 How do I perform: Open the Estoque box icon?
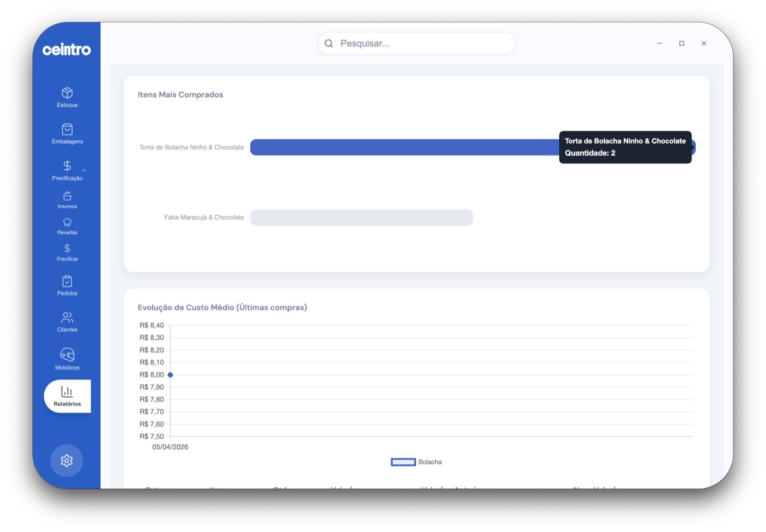(67, 93)
